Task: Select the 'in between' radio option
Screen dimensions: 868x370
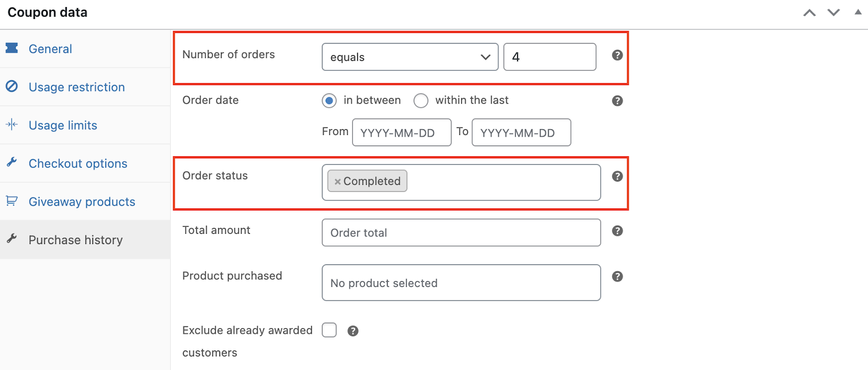Action: click(329, 101)
